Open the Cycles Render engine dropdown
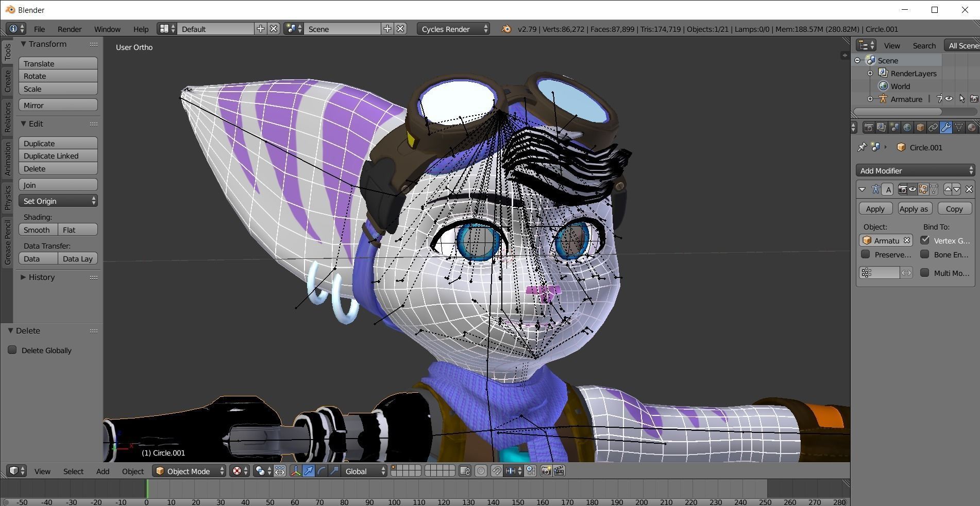 coord(453,29)
